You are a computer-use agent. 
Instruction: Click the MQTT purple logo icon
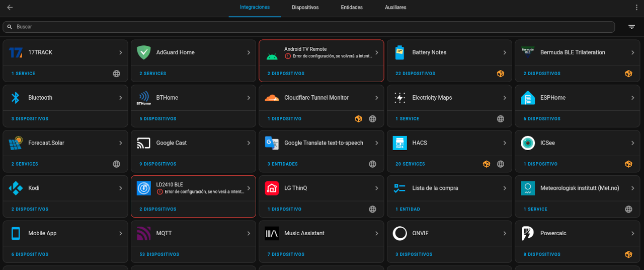click(x=144, y=233)
